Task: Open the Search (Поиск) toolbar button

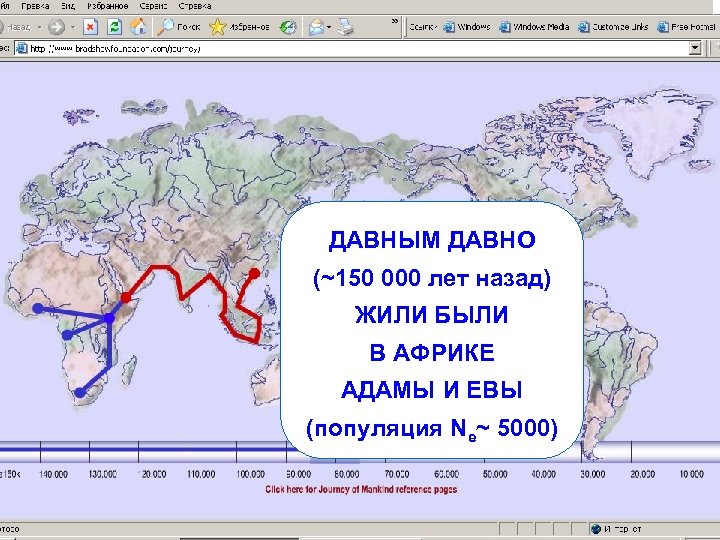Action: (x=179, y=27)
